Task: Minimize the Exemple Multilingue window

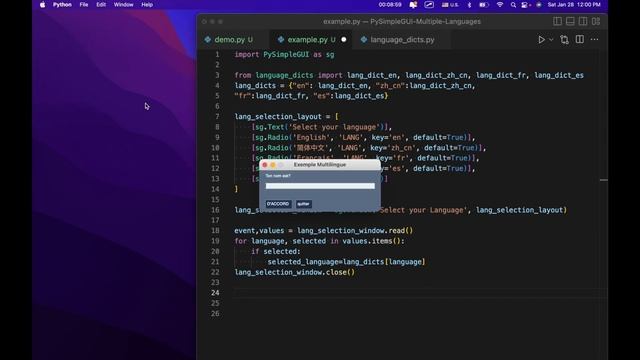Action: (x=273, y=165)
